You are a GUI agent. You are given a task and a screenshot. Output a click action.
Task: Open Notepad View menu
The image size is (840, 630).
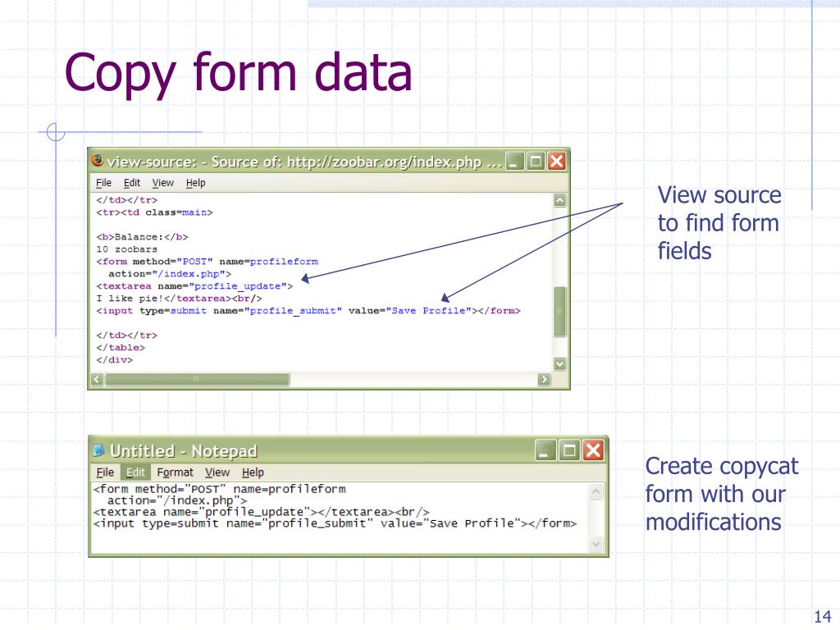(217, 472)
